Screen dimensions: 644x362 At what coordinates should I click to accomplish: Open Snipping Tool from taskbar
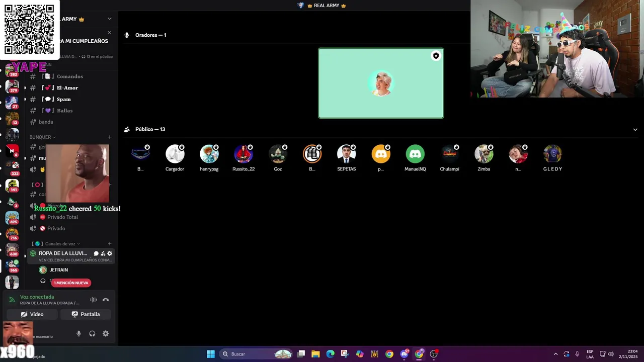pyautogui.click(x=345, y=354)
